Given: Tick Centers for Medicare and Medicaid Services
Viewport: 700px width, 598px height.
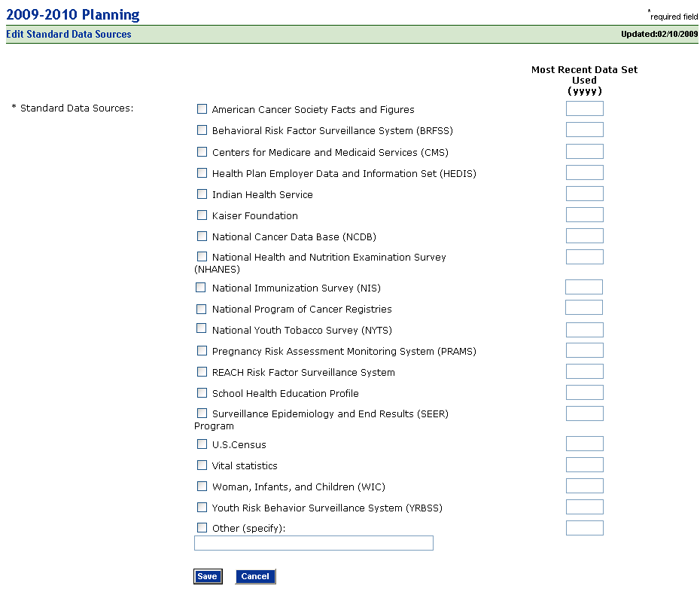Looking at the screenshot, I should (202, 151).
